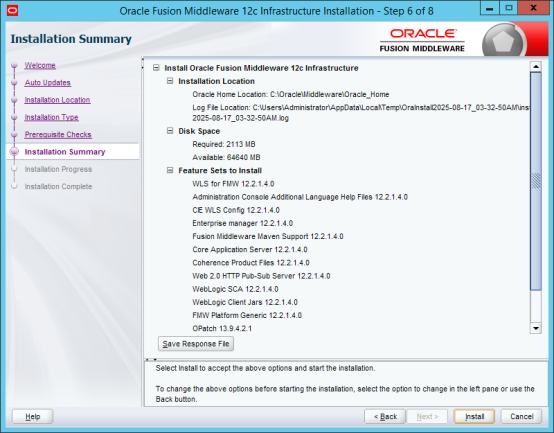Select FMW Platform Generic 12.2.1.4.0
Image resolution: width=554 pixels, height=433 pixels.
tap(247, 315)
